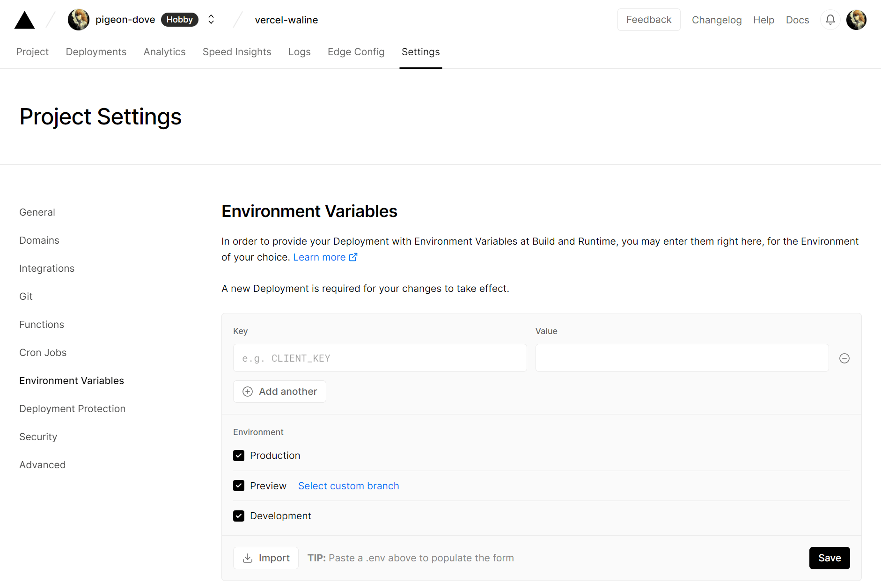This screenshot has height=588, width=881.
Task: Open the notifications bell
Action: pyautogui.click(x=830, y=20)
